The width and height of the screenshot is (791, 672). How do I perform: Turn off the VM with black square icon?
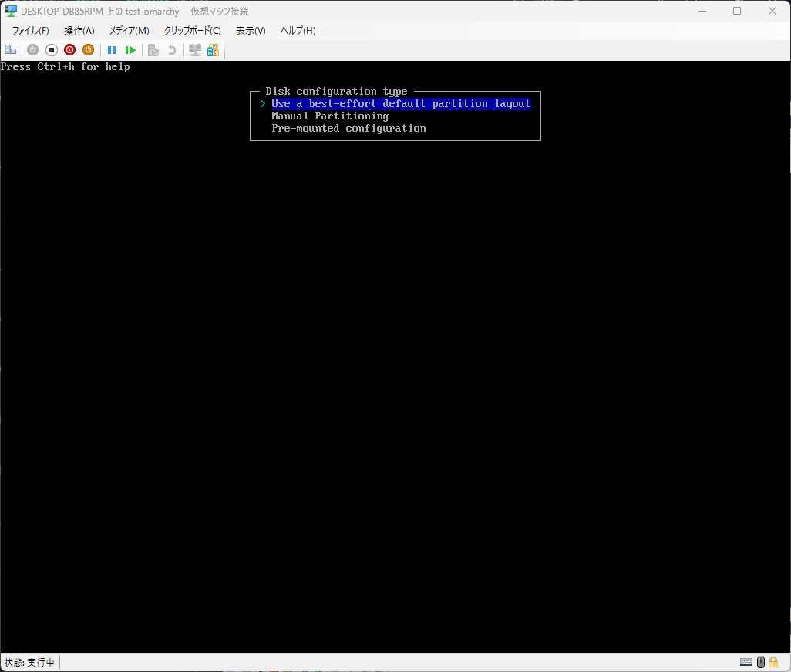click(51, 50)
